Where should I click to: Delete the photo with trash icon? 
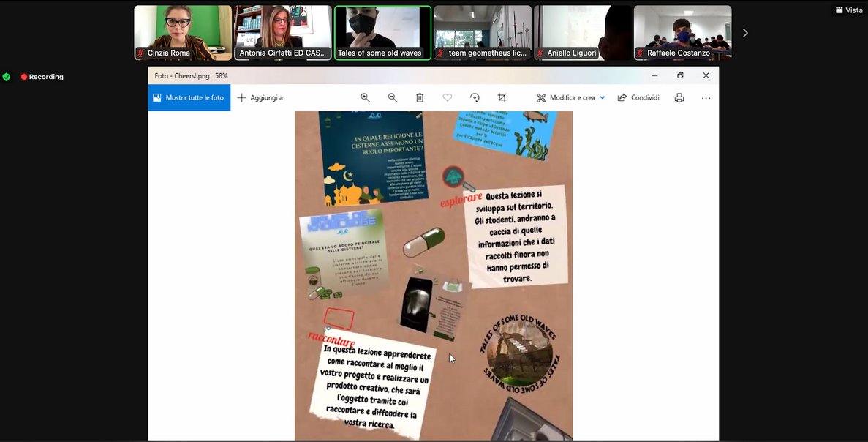tap(420, 97)
